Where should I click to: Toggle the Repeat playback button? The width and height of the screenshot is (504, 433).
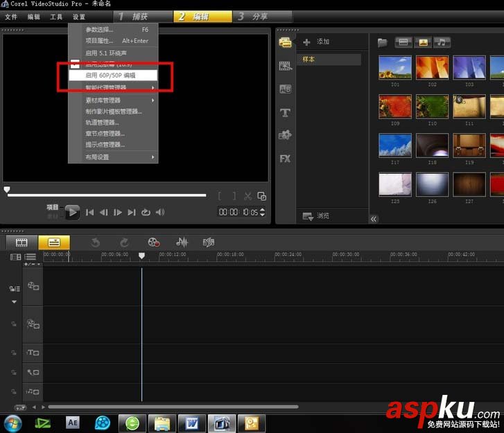tap(146, 212)
